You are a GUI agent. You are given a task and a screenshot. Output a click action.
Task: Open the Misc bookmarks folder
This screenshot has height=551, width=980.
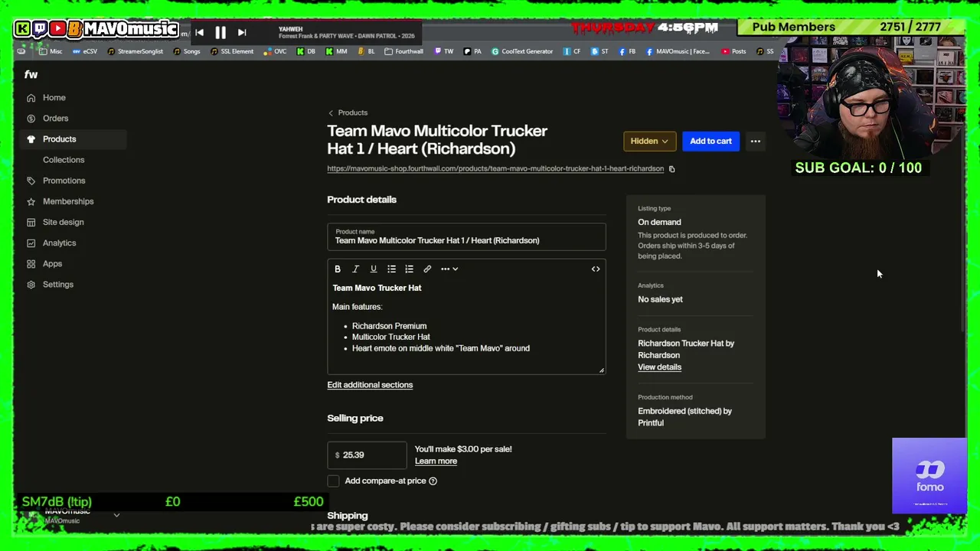pyautogui.click(x=51, y=51)
